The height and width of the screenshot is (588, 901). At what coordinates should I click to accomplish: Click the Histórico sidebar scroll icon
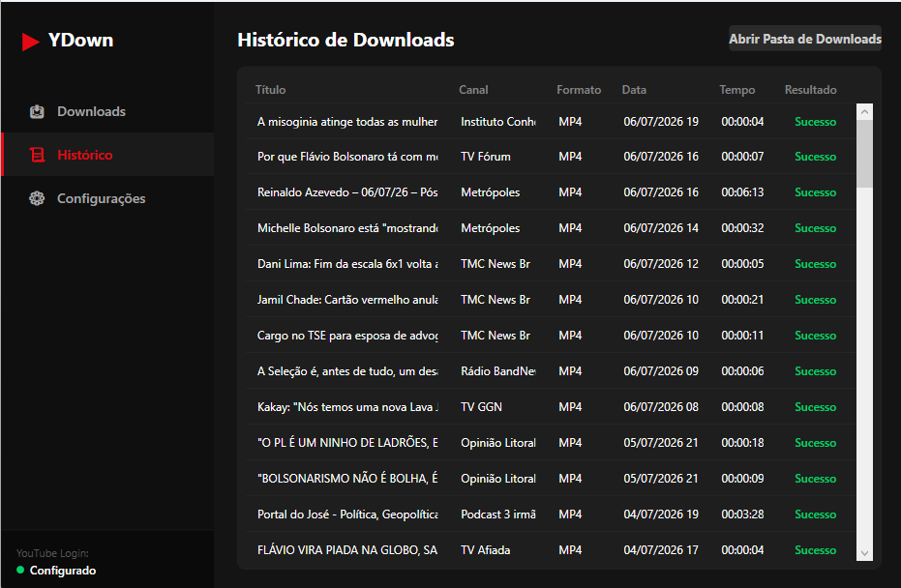coord(37,155)
